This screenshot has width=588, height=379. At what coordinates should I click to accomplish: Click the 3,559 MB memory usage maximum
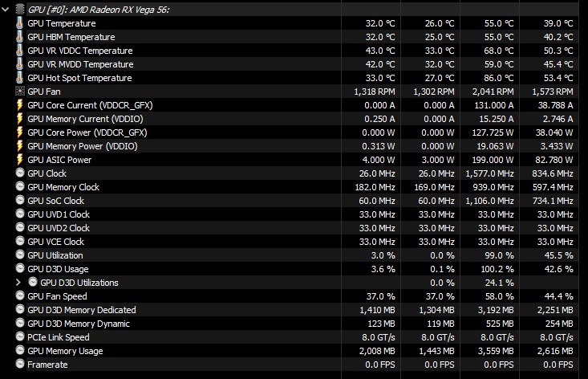[x=496, y=351]
